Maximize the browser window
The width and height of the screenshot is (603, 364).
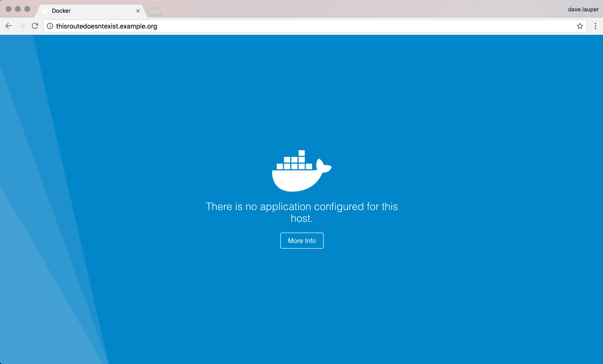[27, 9]
